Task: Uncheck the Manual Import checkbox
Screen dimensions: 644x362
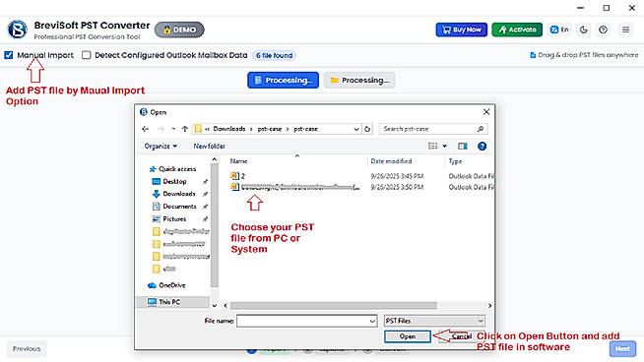Action: pos(9,55)
